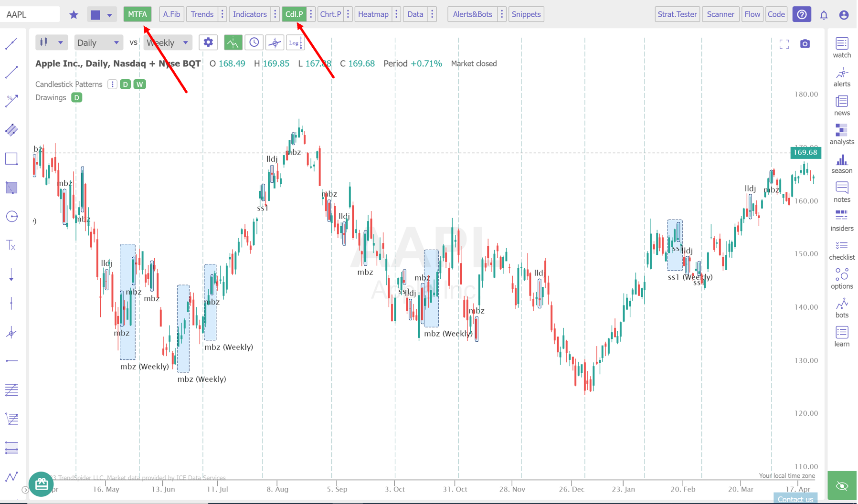Open chart settings gear
The image size is (858, 504).
pos(208,42)
